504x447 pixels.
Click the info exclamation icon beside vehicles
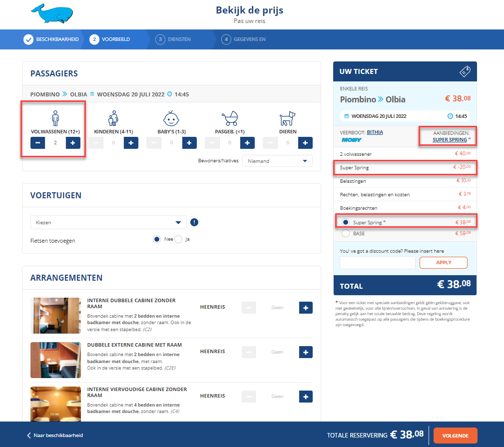point(195,222)
